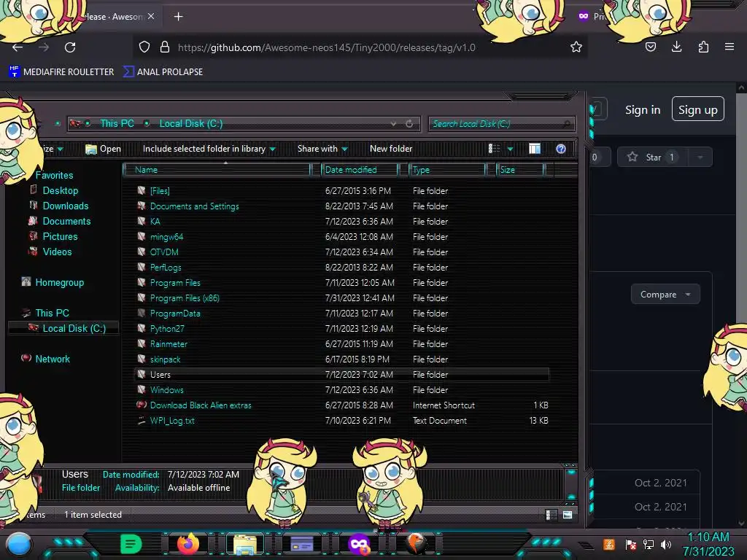This screenshot has height=560, width=747.
Task: Click Sign in on GitHub
Action: tap(643, 110)
